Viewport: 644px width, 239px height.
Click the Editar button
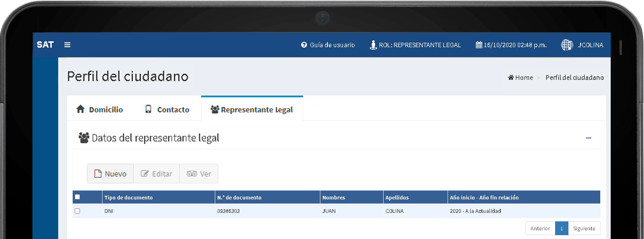(x=156, y=174)
